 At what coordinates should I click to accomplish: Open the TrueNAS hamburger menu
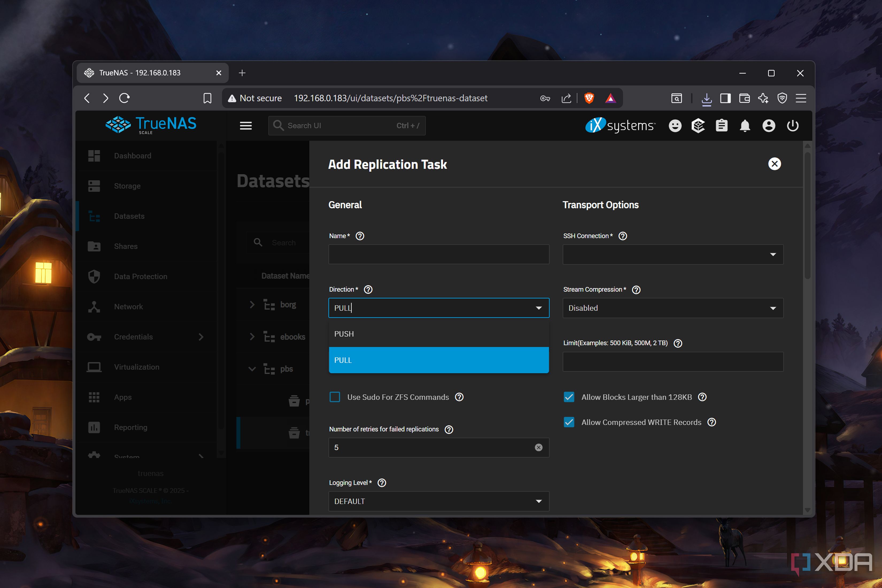[246, 126]
